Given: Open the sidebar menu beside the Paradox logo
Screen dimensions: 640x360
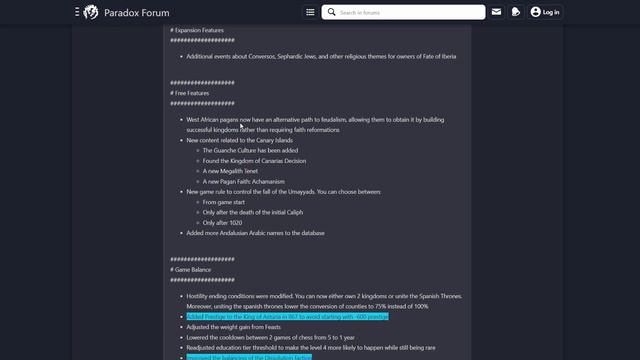Looking at the screenshot, I should coord(77,12).
